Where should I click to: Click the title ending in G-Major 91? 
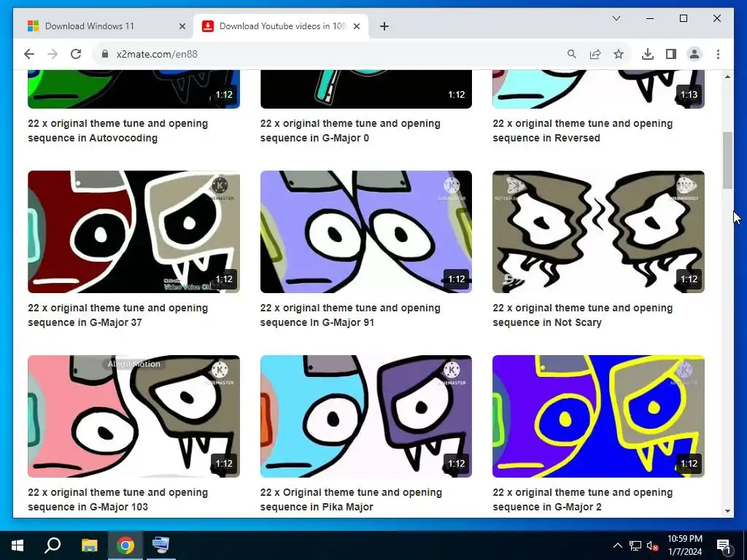click(350, 315)
